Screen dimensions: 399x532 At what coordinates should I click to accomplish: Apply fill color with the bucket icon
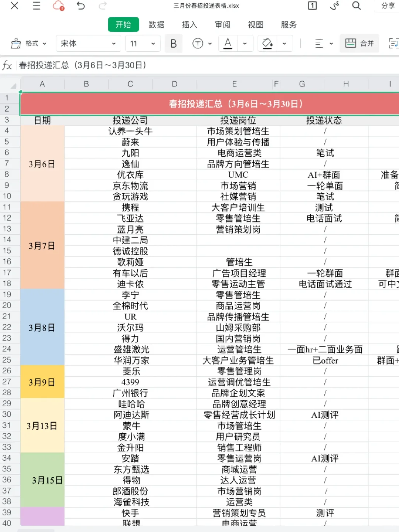pyautogui.click(x=267, y=44)
